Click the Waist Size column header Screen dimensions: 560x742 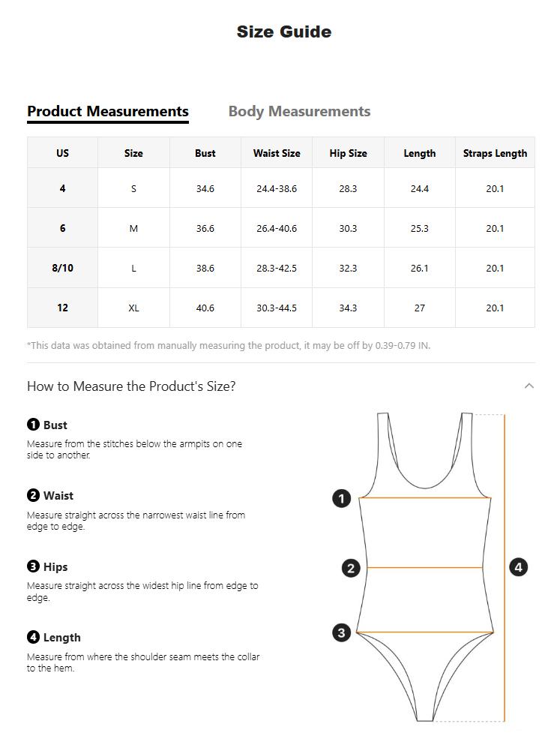[277, 153]
